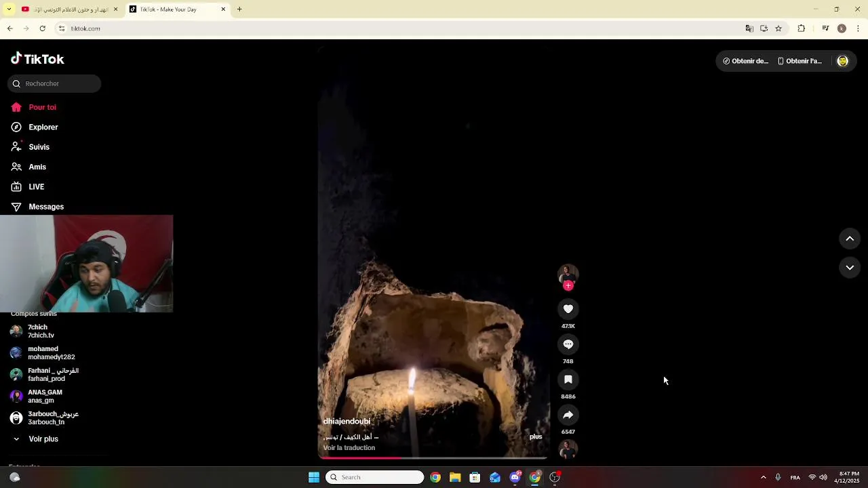The height and width of the screenshot is (488, 868).
Task: Open Suivis following icon in sidebar
Action: point(16,146)
